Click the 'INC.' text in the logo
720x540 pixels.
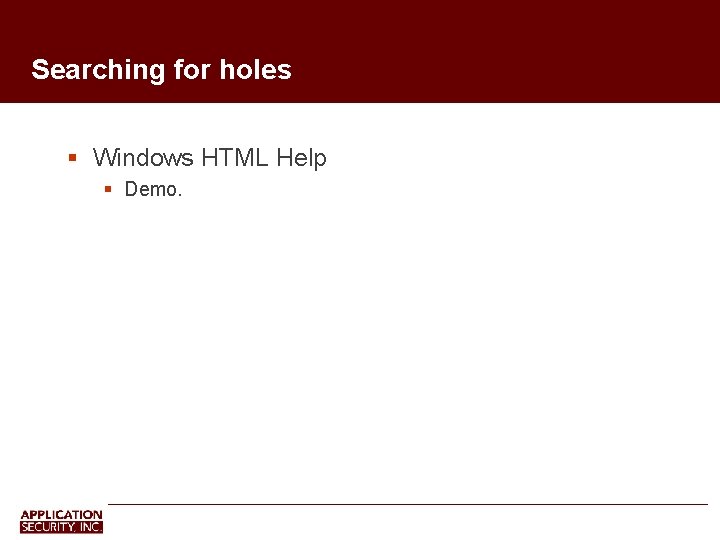pos(91,527)
